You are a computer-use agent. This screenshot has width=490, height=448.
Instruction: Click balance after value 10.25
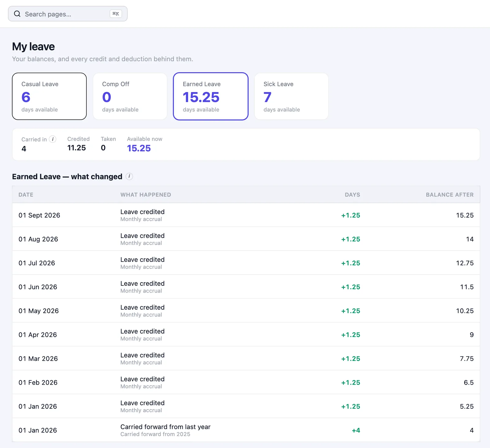pos(465,311)
